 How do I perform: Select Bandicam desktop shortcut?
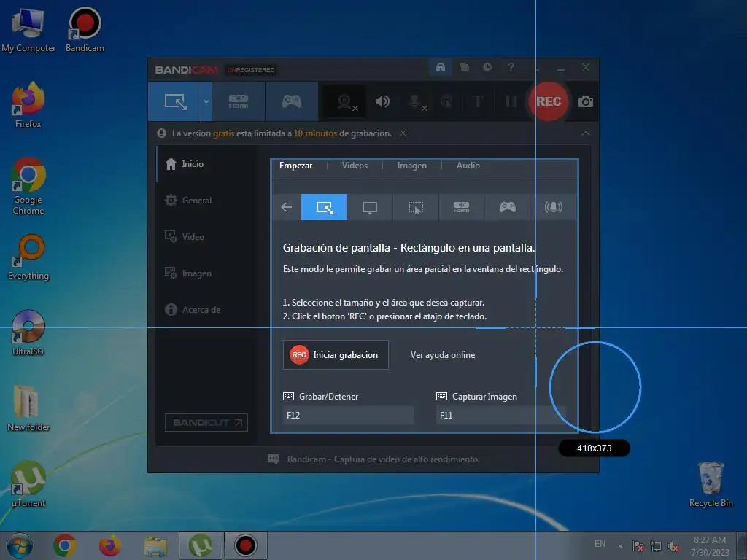85,30
